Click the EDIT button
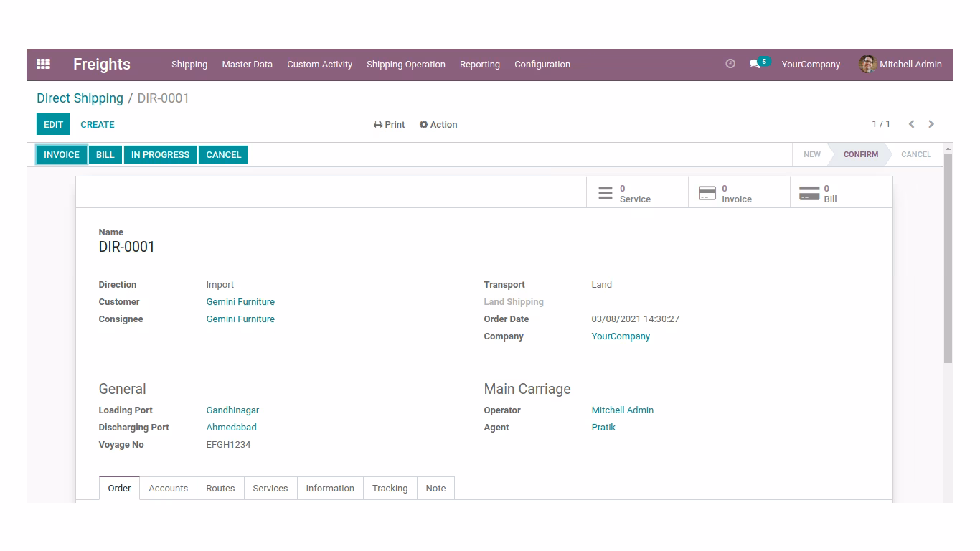980x551 pixels. (x=53, y=124)
